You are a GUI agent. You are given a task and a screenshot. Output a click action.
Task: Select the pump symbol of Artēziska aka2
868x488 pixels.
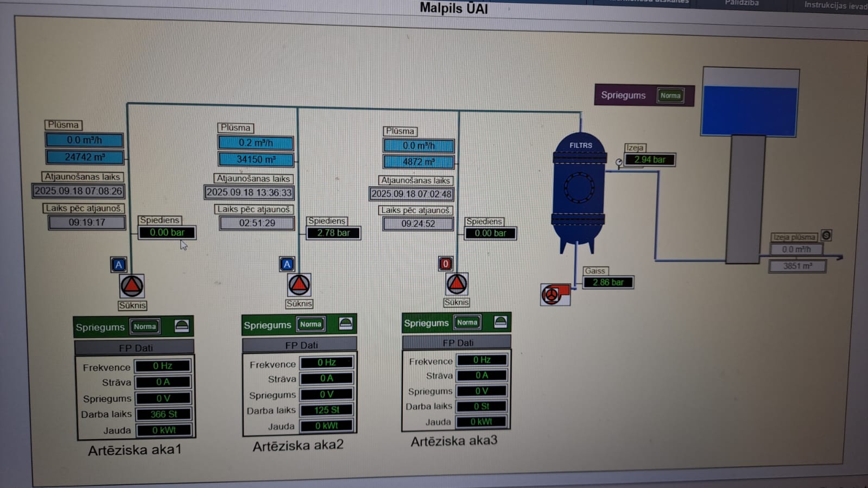[299, 284]
